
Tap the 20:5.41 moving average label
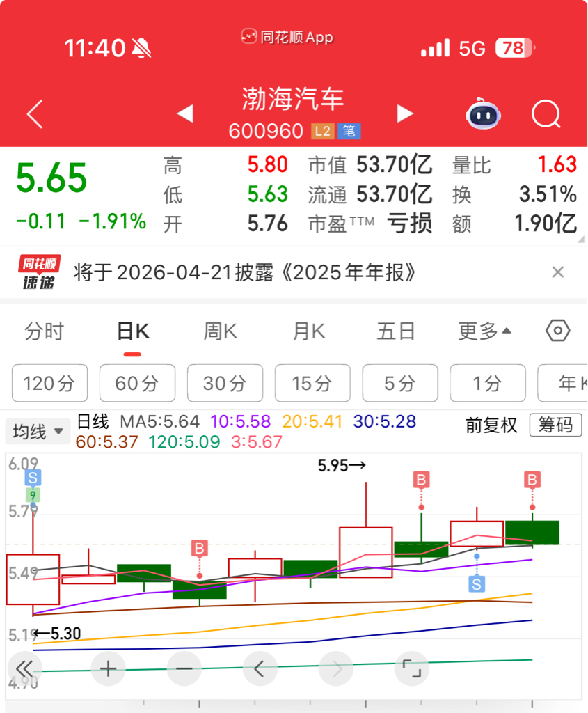point(312,421)
